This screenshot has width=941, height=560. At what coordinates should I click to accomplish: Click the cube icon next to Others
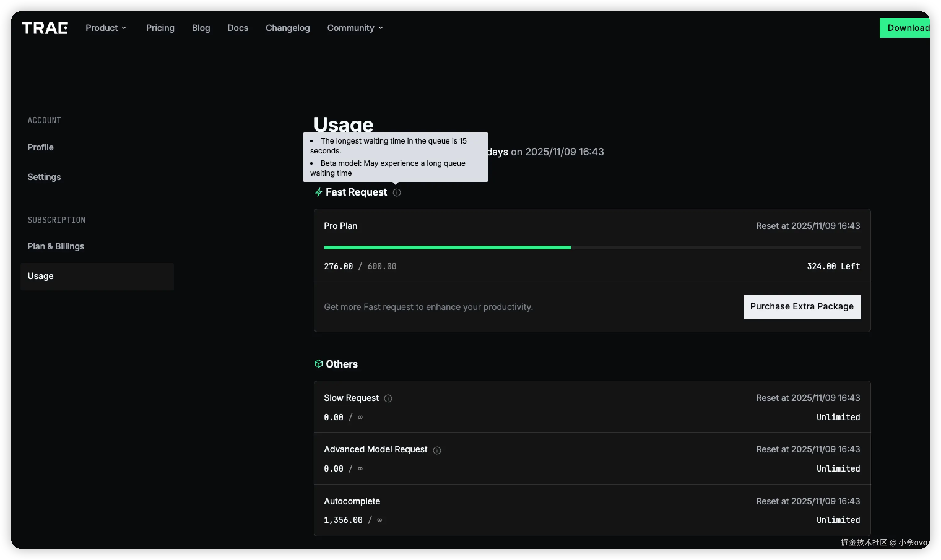tap(319, 364)
